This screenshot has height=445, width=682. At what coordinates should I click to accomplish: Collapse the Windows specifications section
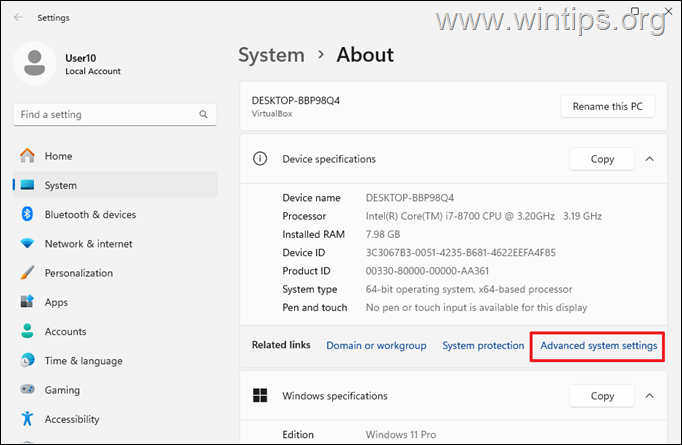pos(649,395)
